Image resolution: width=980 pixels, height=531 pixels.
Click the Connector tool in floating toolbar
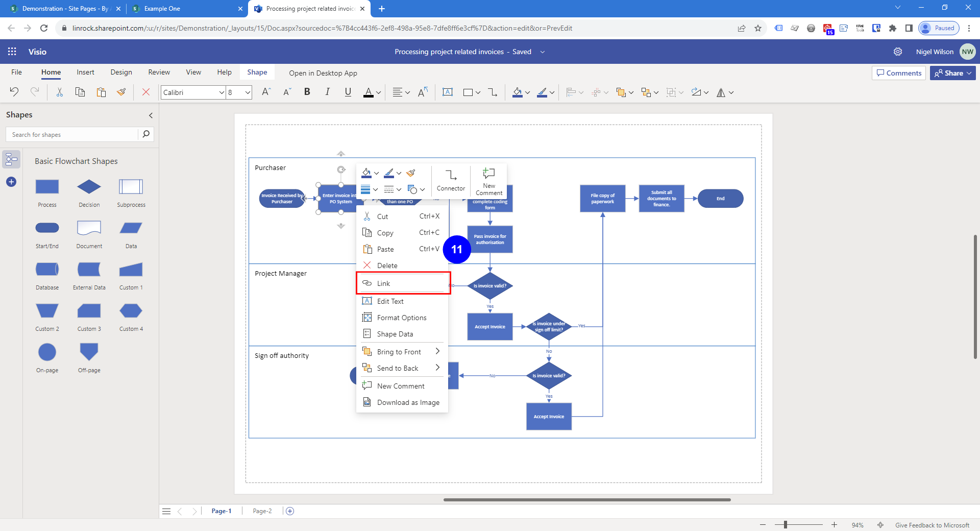[x=451, y=180]
